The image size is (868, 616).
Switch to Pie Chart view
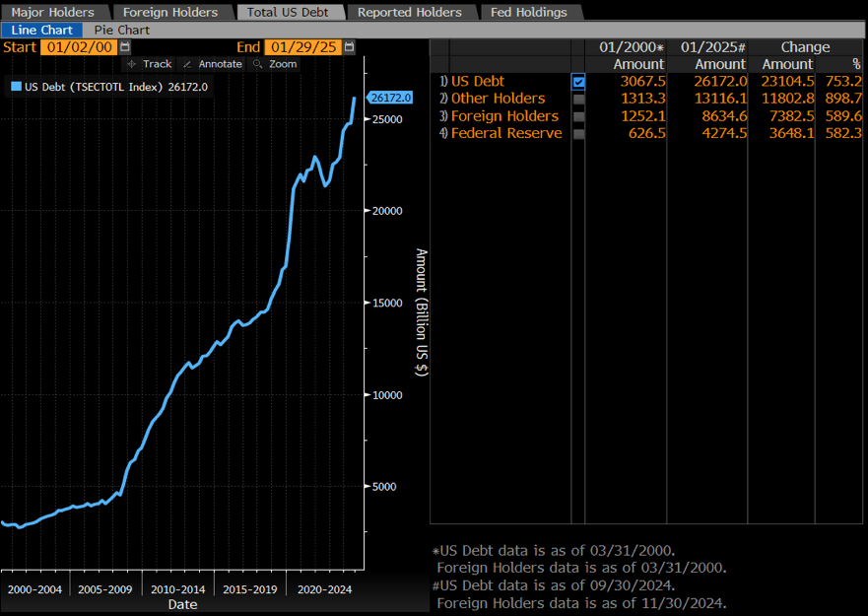click(x=121, y=31)
